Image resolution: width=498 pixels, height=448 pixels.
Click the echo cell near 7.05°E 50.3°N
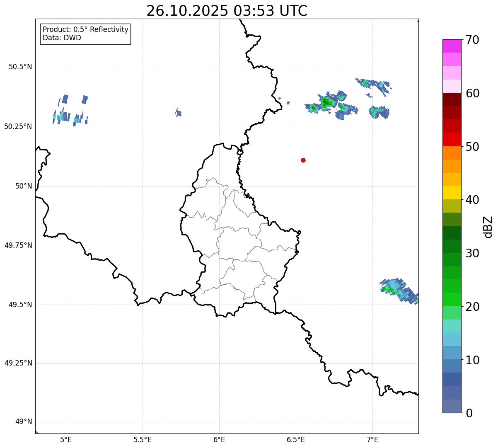tap(379, 112)
